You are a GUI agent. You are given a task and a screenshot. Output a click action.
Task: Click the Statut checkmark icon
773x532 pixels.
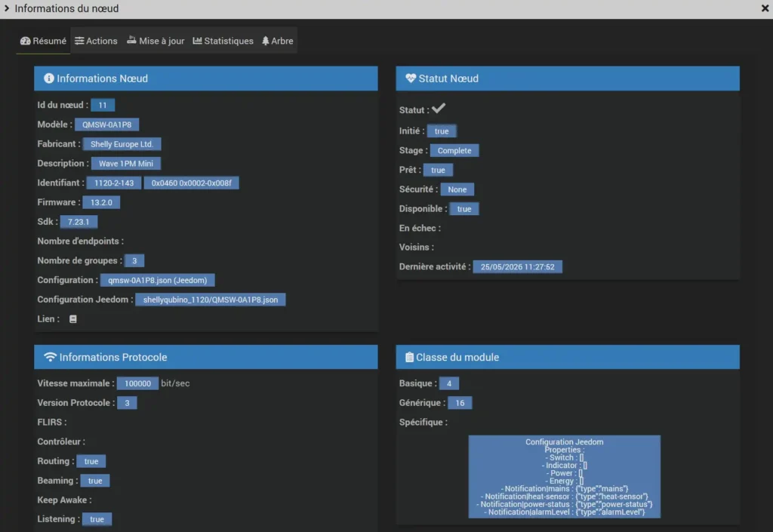click(x=439, y=109)
